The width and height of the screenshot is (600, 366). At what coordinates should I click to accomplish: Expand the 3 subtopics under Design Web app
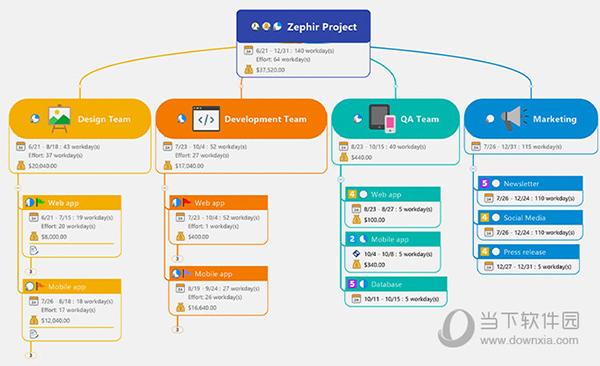[31, 271]
